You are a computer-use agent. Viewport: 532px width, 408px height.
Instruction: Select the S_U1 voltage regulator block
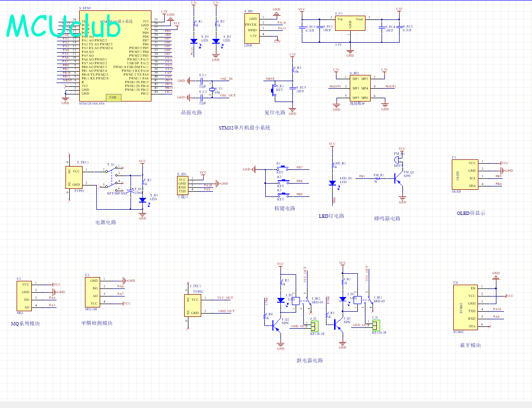coord(350,23)
